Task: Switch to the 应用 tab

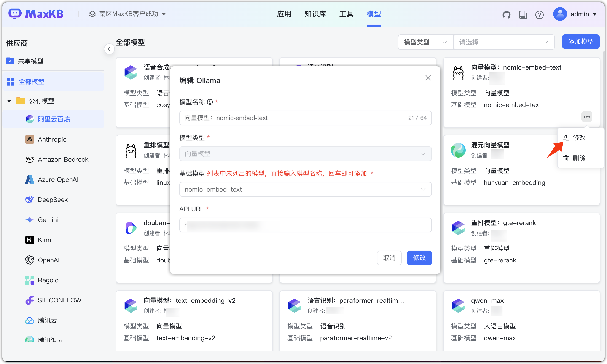Action: pos(284,14)
